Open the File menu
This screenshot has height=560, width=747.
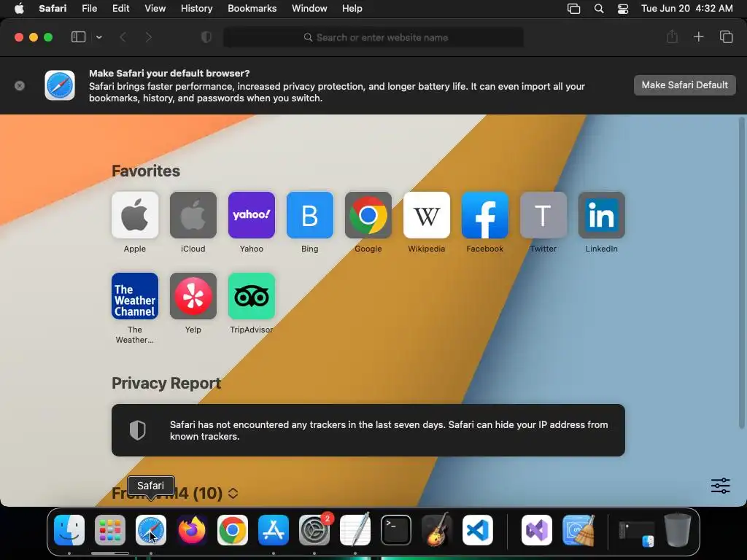89,9
